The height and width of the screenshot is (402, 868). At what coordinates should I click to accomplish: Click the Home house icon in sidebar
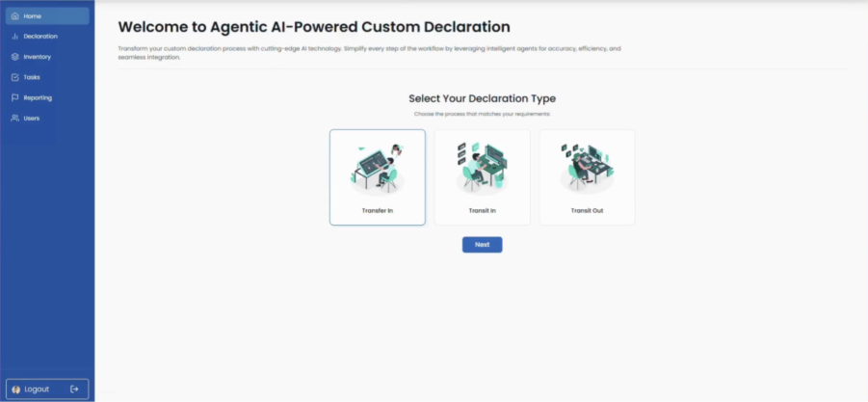pyautogui.click(x=14, y=16)
